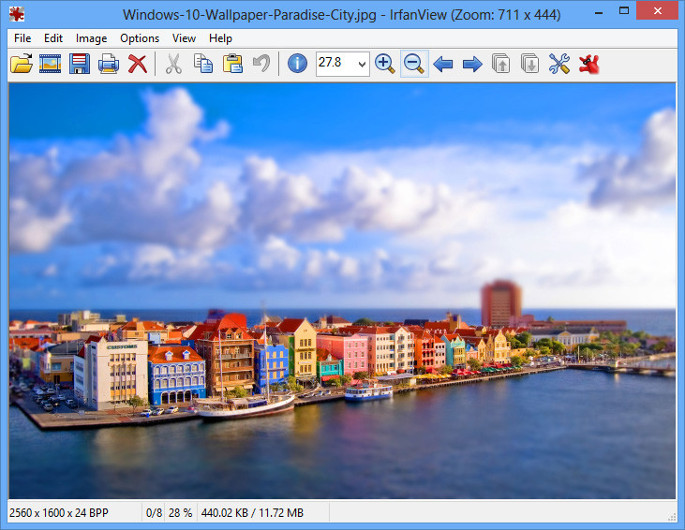
Task: Open settings wrench and tools icon
Action: point(559,64)
